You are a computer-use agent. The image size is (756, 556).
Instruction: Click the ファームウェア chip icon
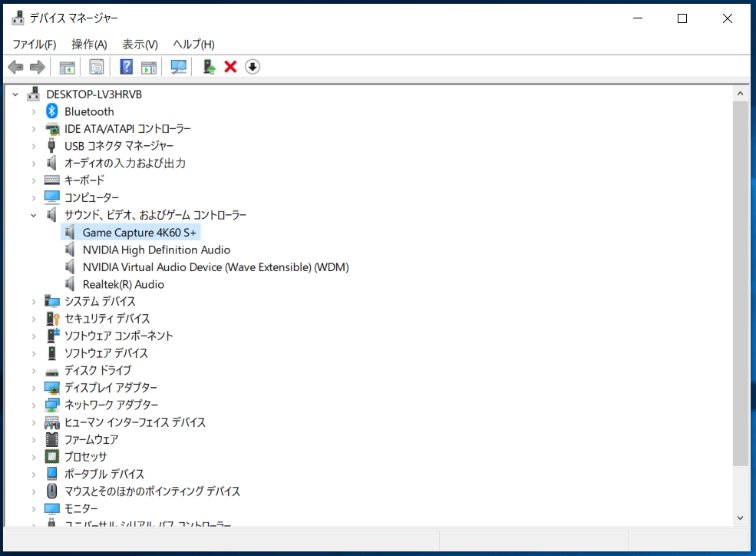tap(51, 439)
